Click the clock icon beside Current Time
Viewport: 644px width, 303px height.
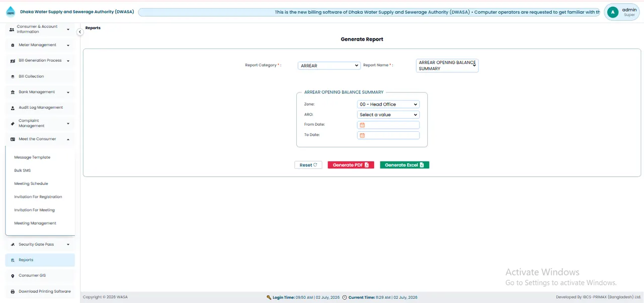click(x=345, y=297)
